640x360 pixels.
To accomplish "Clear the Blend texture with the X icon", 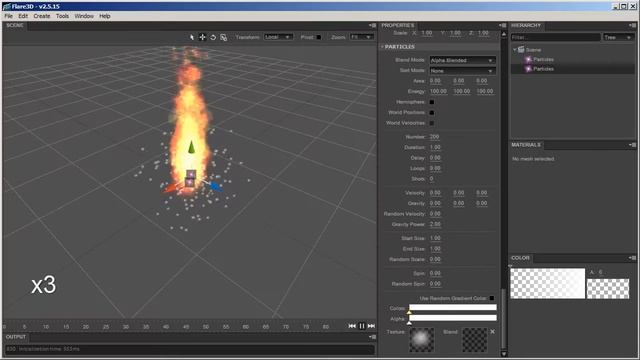I will pos(493,331).
